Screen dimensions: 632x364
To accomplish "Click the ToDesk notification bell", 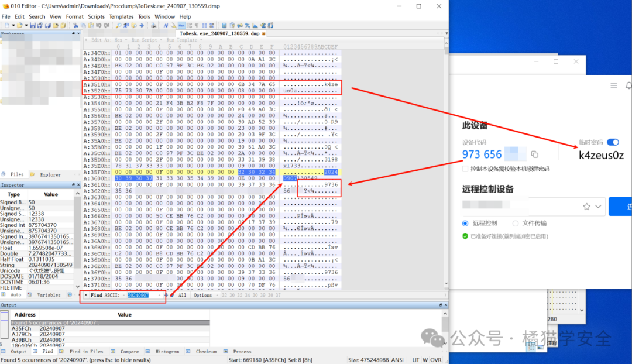I will pyautogui.click(x=628, y=85).
